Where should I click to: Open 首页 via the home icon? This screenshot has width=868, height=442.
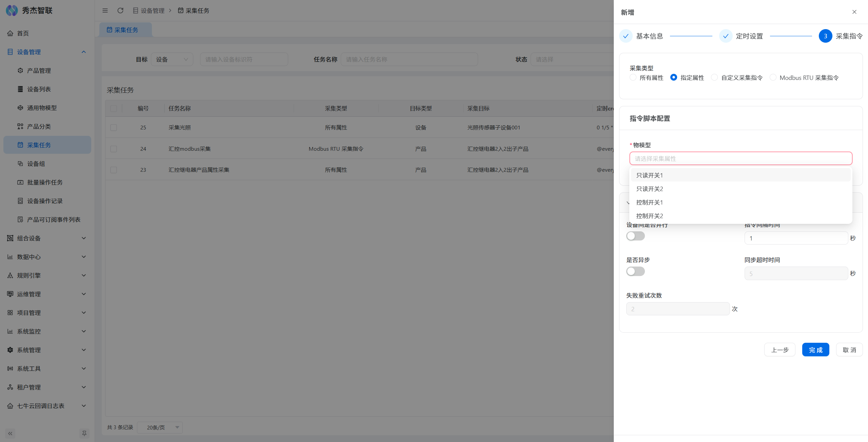pos(10,33)
